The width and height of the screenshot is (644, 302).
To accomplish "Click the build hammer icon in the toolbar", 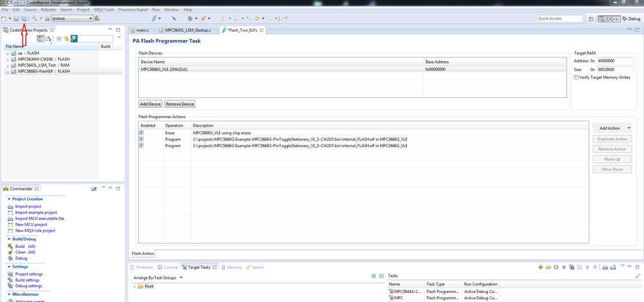I will [x=35, y=19].
